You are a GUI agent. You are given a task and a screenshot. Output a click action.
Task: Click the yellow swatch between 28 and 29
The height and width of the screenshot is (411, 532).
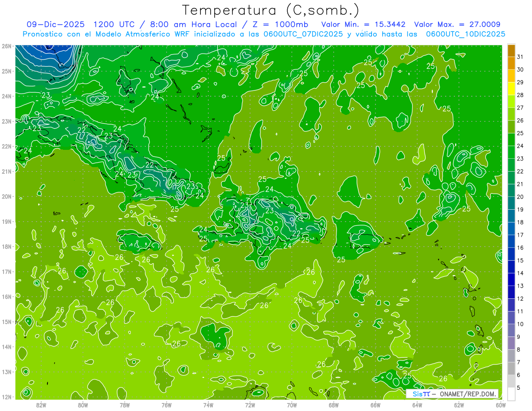click(x=512, y=89)
